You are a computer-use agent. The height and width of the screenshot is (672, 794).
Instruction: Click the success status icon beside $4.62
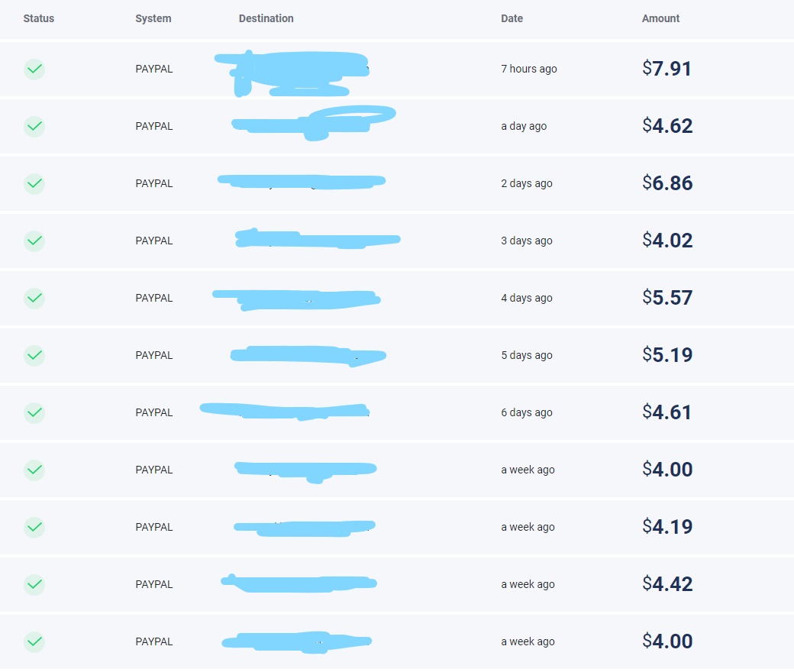tap(34, 127)
